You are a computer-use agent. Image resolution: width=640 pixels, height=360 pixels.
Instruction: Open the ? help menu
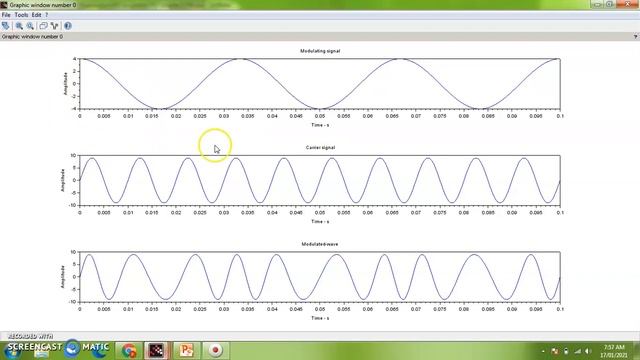pyautogui.click(x=47, y=15)
